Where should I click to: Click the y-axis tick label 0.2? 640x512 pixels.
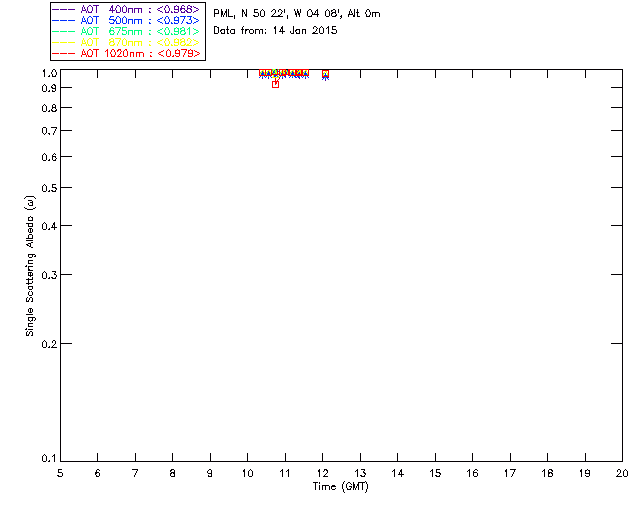tap(49, 344)
